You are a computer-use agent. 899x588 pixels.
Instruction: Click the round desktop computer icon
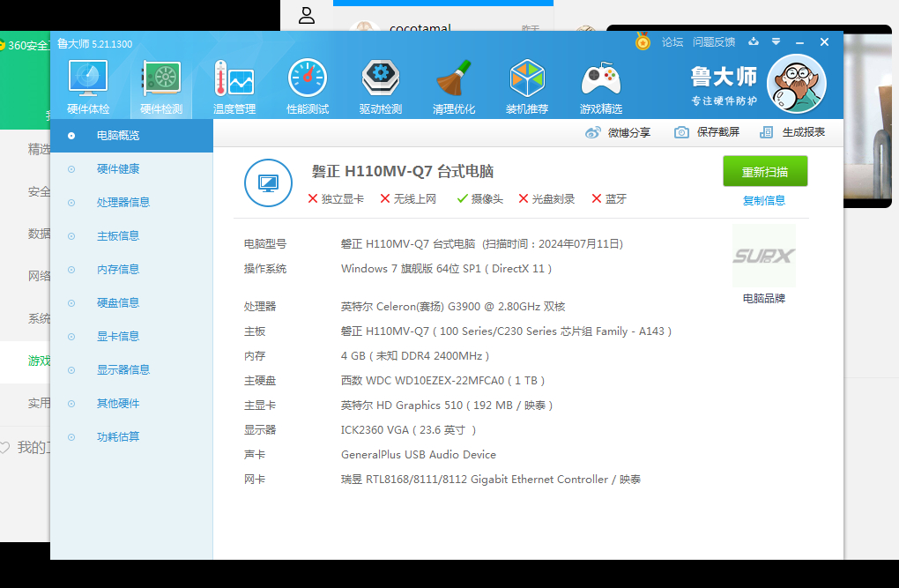[x=268, y=183]
